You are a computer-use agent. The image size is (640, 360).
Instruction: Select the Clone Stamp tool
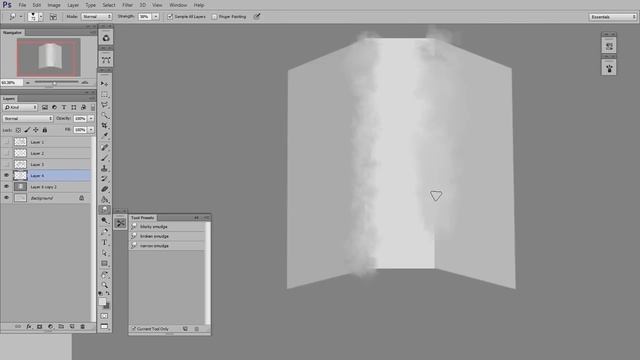pyautogui.click(x=104, y=168)
